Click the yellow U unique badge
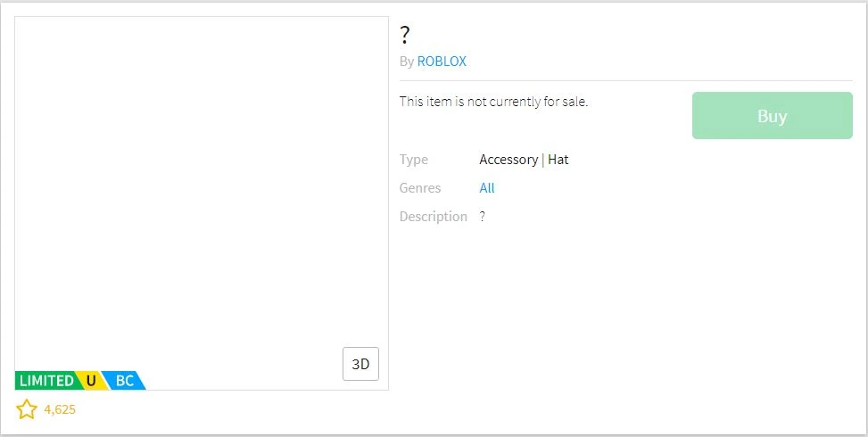Viewport: 868px width, 437px height. [x=91, y=381]
